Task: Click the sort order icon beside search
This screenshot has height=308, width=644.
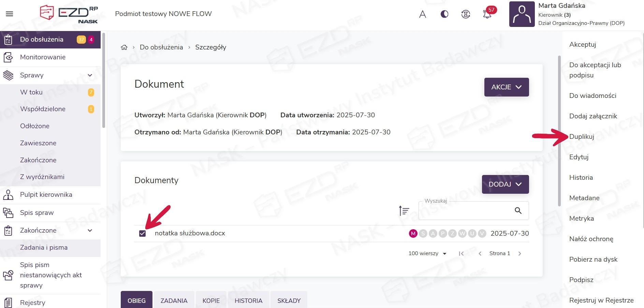Action: point(404,211)
